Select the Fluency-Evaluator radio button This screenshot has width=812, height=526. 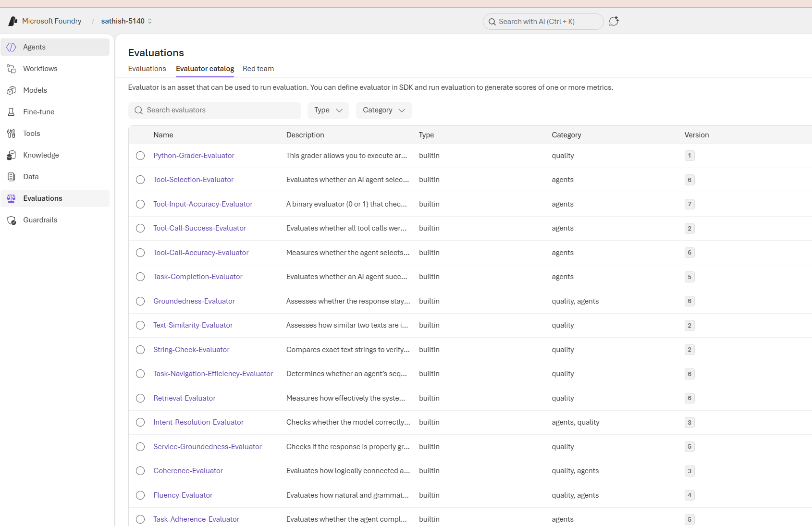coord(140,495)
